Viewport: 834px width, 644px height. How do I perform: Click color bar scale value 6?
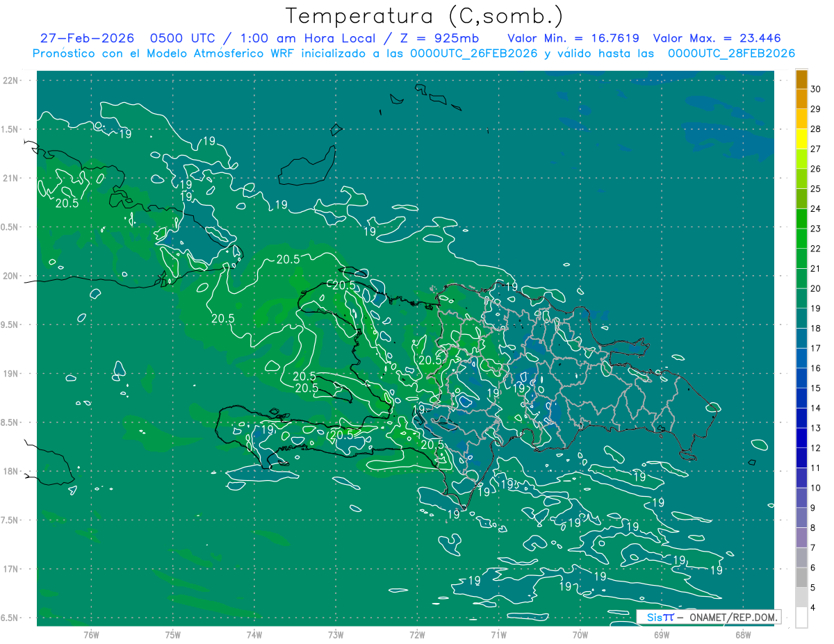(814, 568)
